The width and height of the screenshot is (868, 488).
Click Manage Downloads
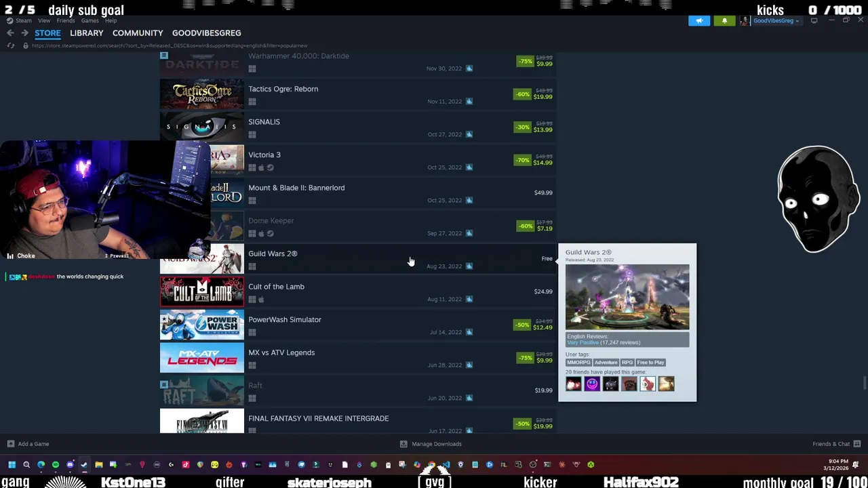pos(437,444)
